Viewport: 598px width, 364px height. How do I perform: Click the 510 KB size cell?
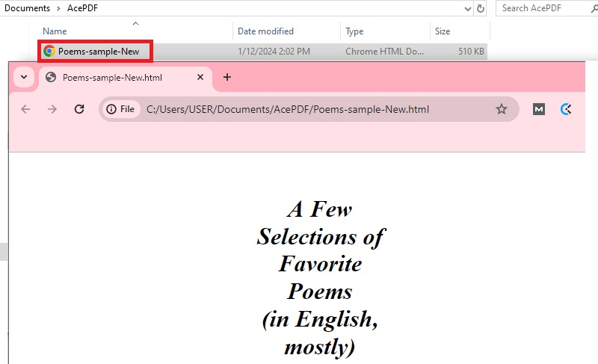[x=471, y=52]
